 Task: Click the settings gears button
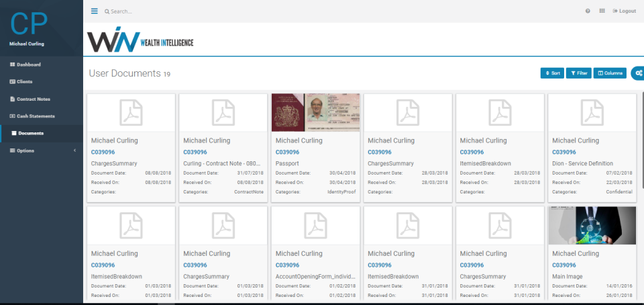(638, 73)
